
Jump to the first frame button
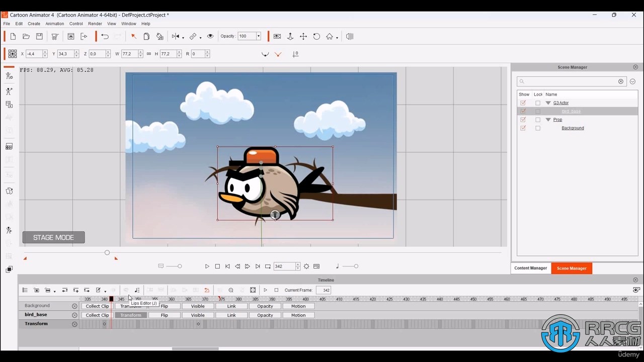pos(227,266)
